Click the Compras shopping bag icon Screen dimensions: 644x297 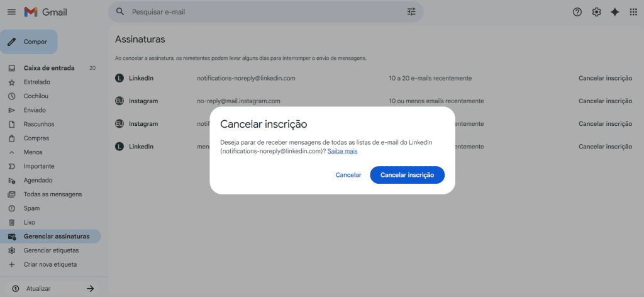(x=12, y=138)
